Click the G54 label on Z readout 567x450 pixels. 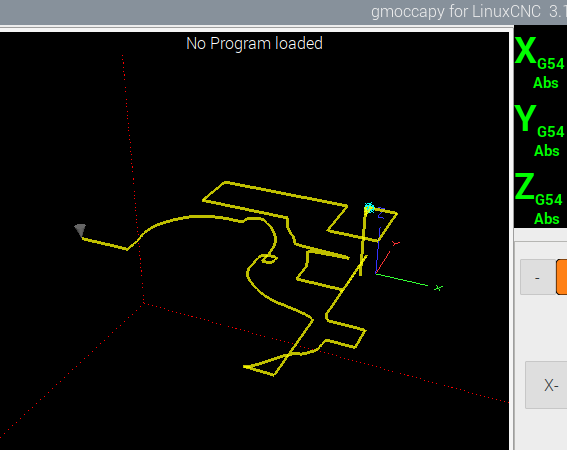click(x=549, y=200)
